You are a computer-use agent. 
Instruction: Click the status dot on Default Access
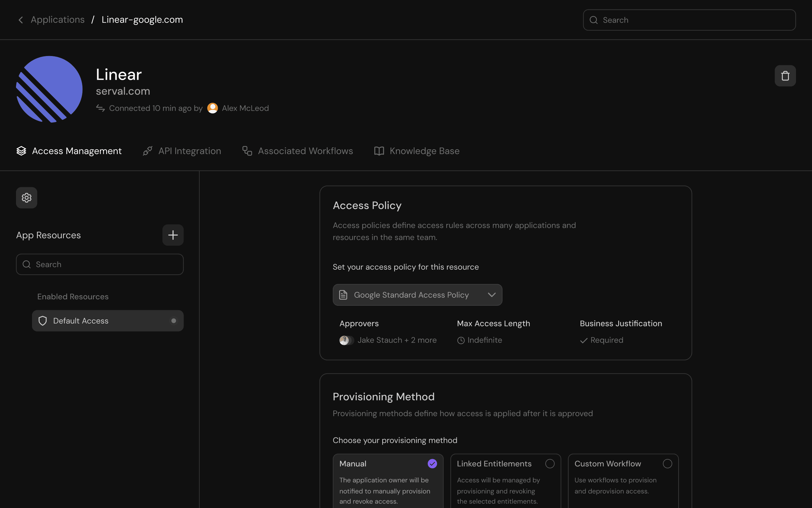tap(173, 321)
